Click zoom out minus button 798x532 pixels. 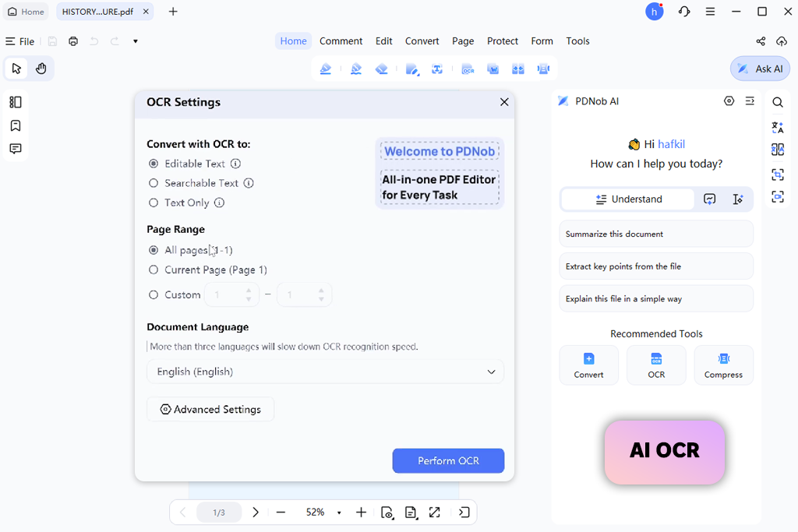point(281,513)
